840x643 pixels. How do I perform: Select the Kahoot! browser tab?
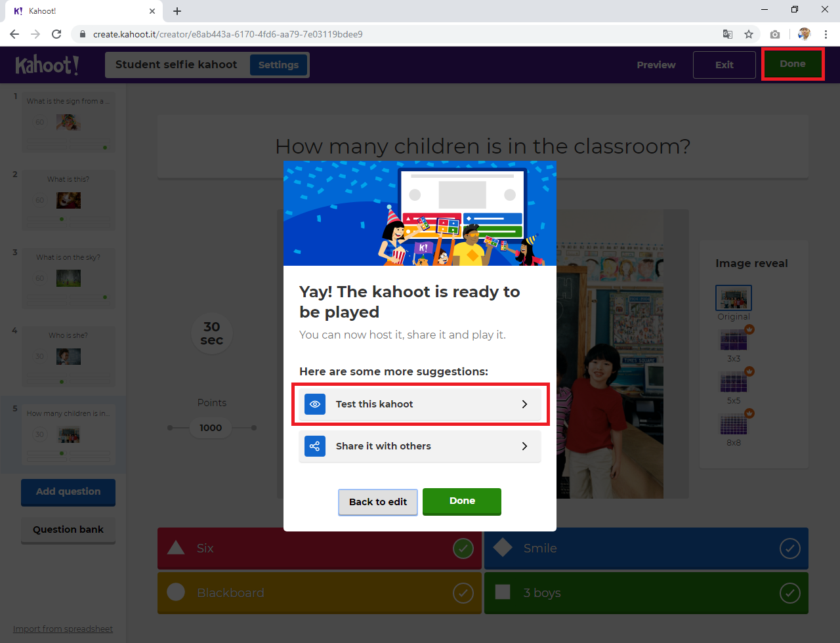tap(79, 11)
